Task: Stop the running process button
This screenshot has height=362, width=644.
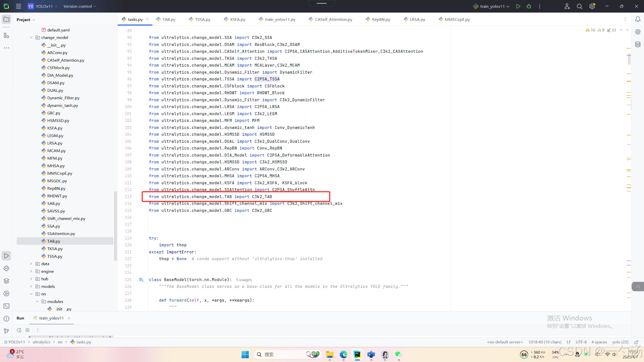Action: tap(28, 330)
